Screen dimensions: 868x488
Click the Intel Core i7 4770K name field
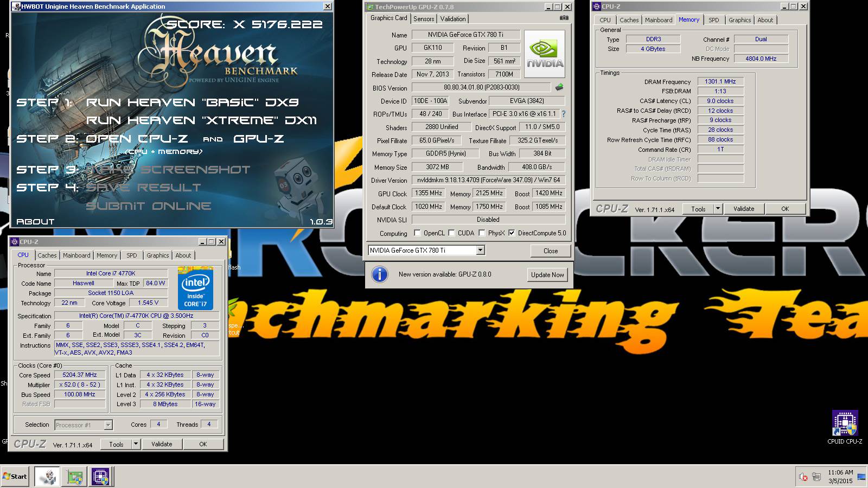pos(111,273)
